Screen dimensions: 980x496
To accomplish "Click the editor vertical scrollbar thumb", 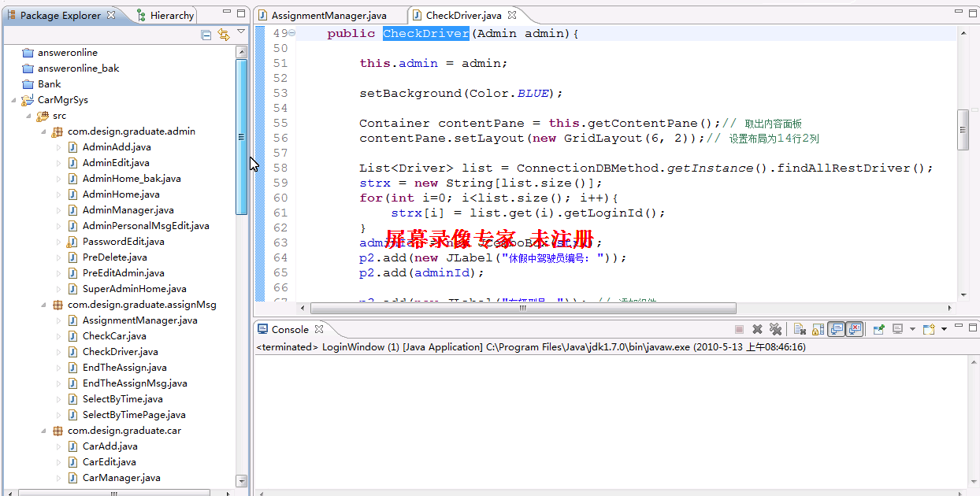I will [963, 130].
